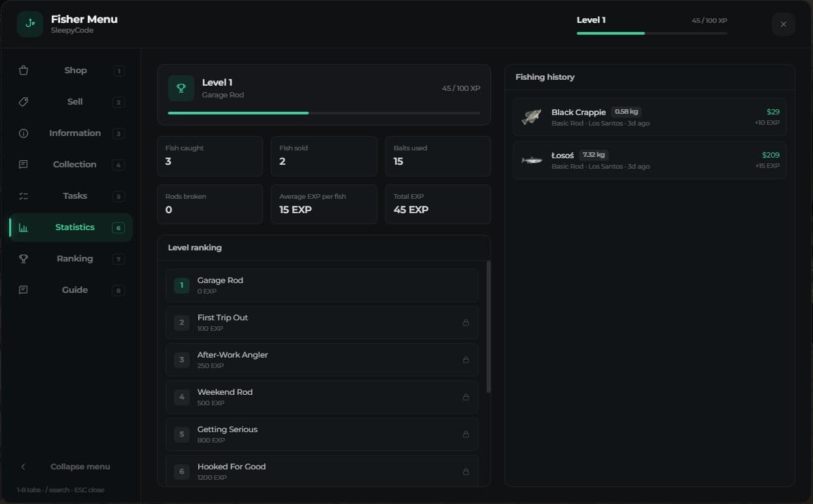This screenshot has height=504, width=813.
Task: Click the Guide icon in sidebar
Action: coord(24,290)
